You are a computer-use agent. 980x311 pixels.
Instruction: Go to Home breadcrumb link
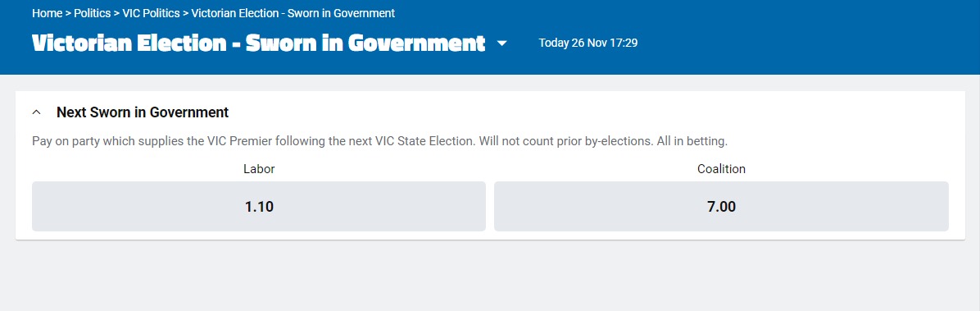pyautogui.click(x=48, y=13)
